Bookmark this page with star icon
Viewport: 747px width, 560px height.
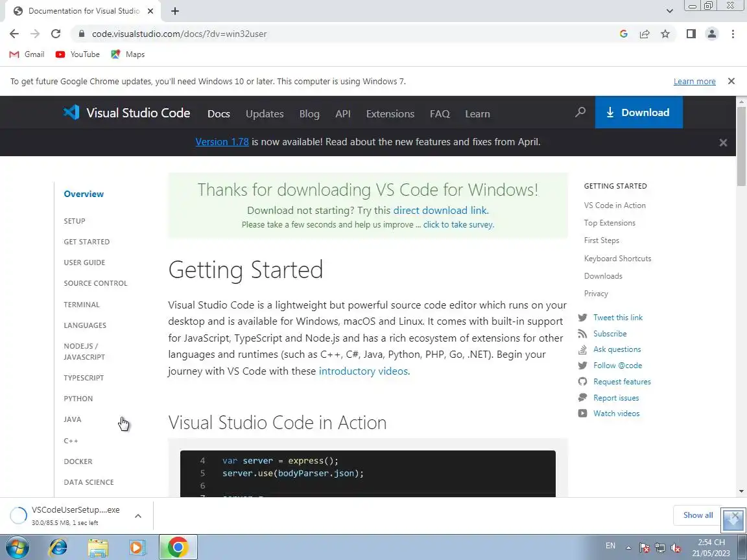665,34
